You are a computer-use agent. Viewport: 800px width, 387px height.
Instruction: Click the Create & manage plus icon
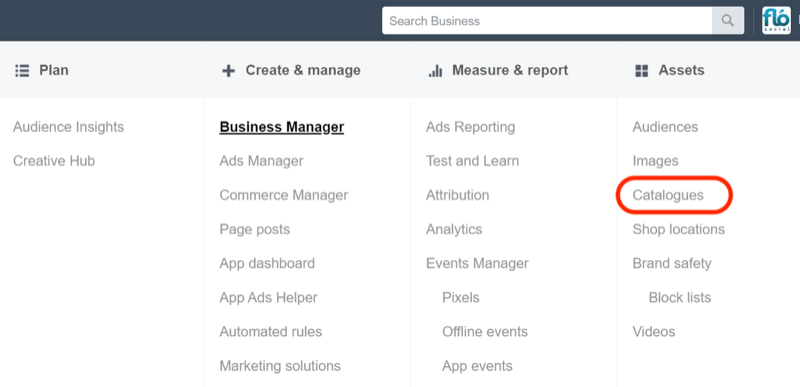tap(229, 70)
